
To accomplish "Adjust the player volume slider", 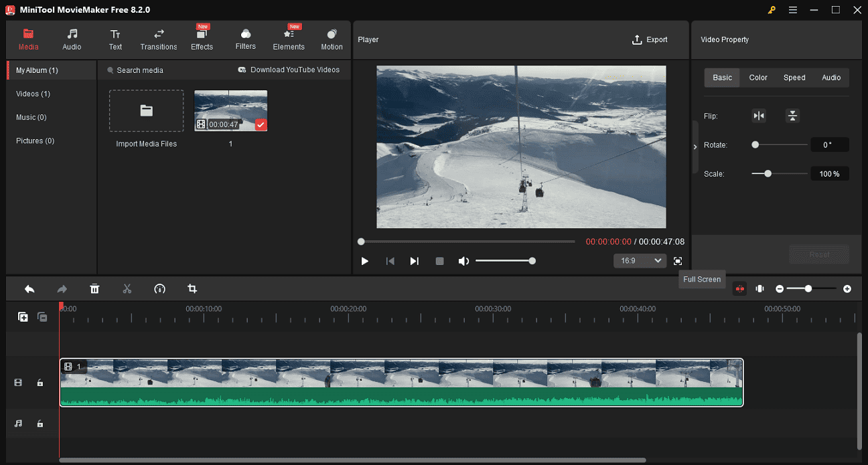I will (504, 261).
